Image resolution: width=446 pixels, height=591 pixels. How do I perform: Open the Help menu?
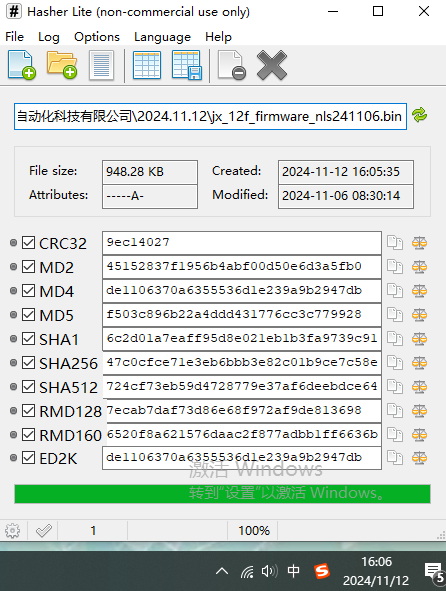218,37
